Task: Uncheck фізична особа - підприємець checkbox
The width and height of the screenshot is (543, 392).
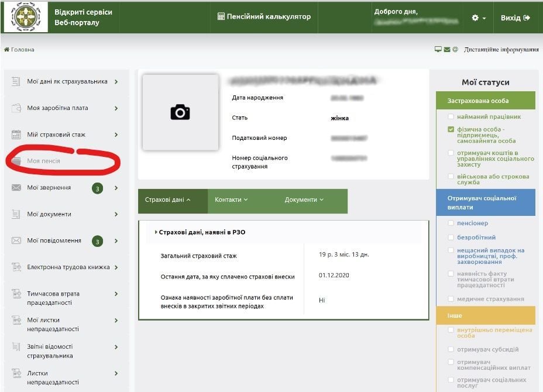Action: tap(451, 129)
